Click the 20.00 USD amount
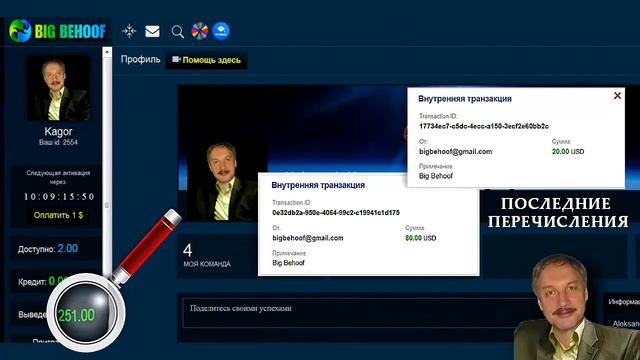 pyautogui.click(x=568, y=151)
